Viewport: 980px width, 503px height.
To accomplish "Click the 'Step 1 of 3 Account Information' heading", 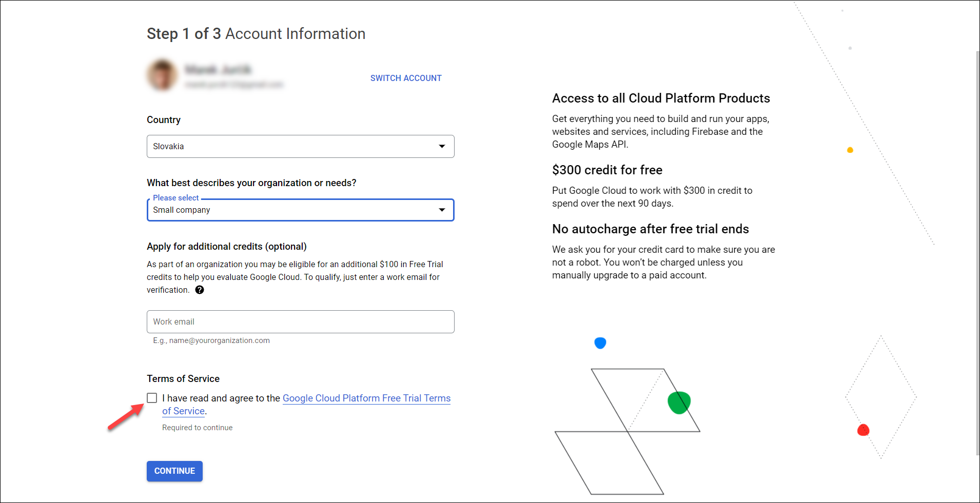I will coord(256,34).
